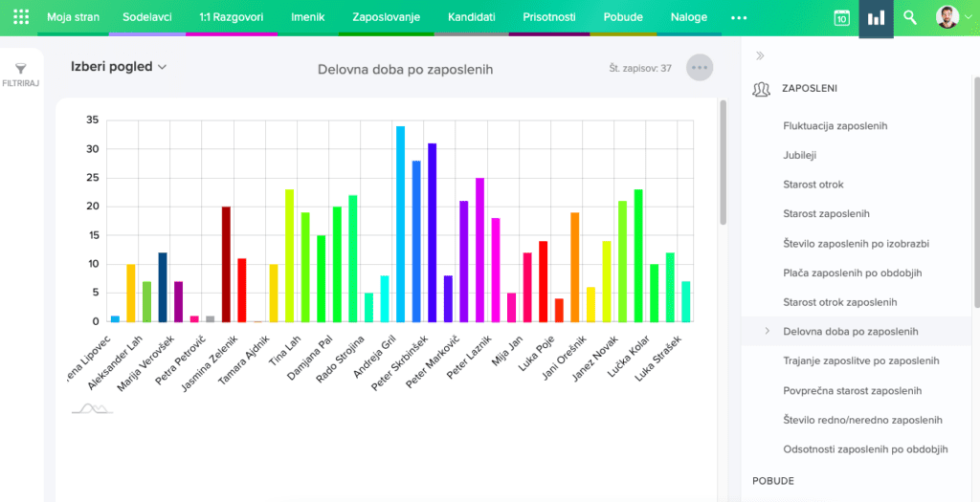Show more navigation items via ellipsis
The image size is (980, 502).
pyautogui.click(x=739, y=18)
